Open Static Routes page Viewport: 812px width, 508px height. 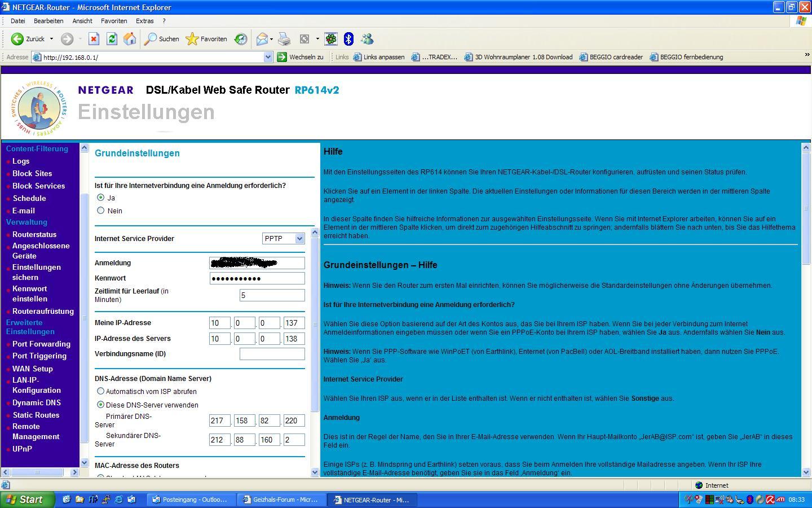(36, 415)
